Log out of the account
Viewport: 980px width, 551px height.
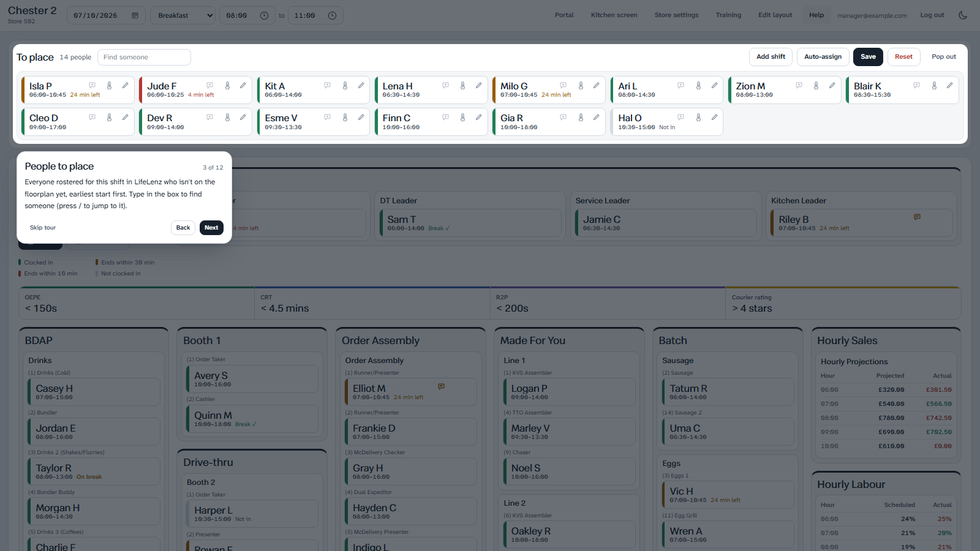[x=932, y=15]
